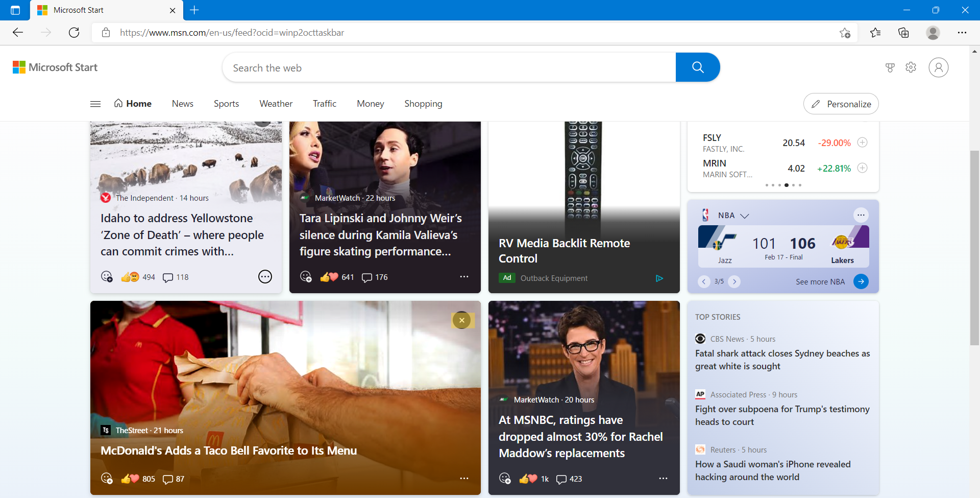Open the hamburger navigation menu
Screen dimensions: 980x498
95,103
